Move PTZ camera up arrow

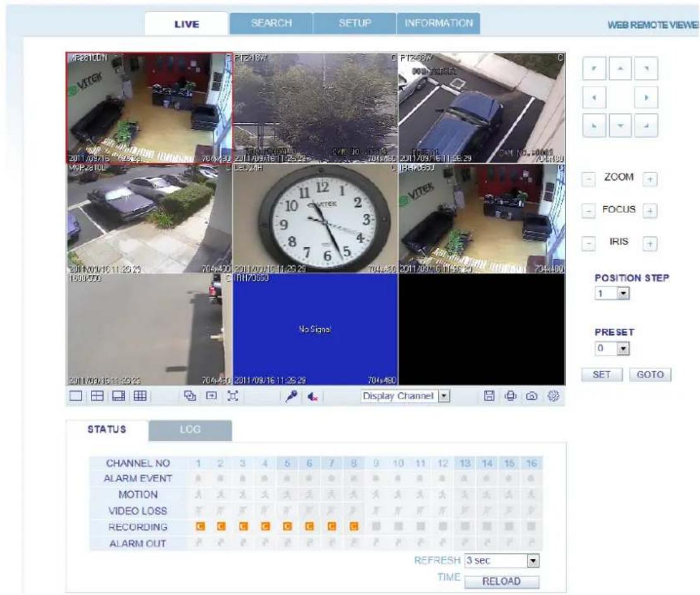[620, 69]
